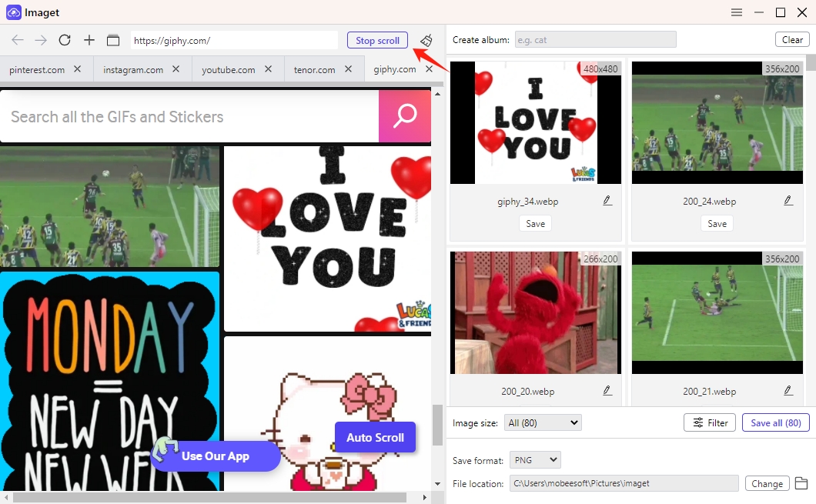
Task: Click the horizontal scrollbar right arrow
Action: click(425, 497)
